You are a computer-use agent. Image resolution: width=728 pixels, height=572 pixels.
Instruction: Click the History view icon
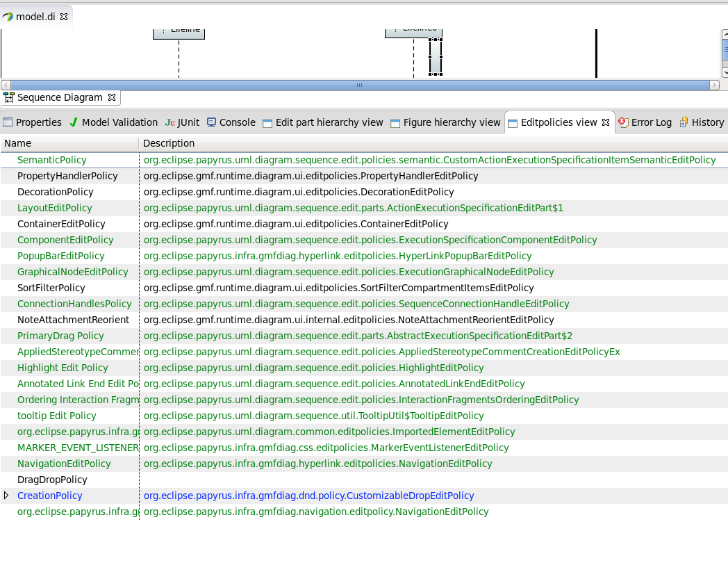pyautogui.click(x=684, y=122)
